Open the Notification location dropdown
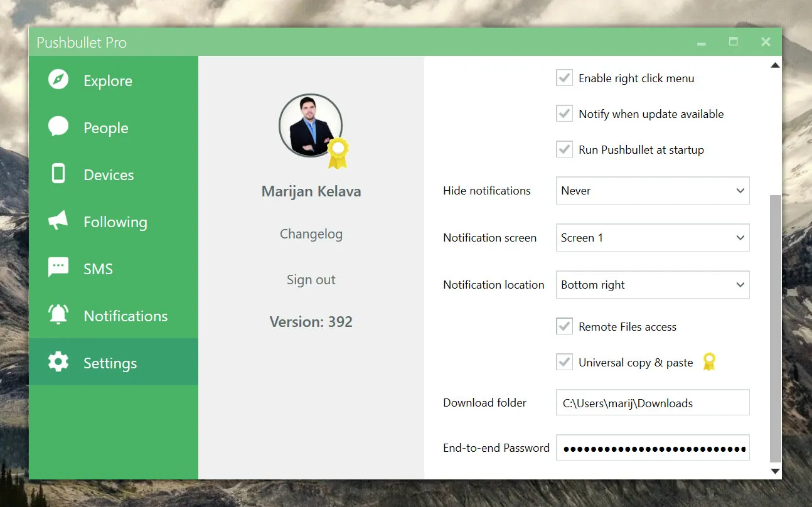Screen dimensions: 812x507 tap(653, 285)
